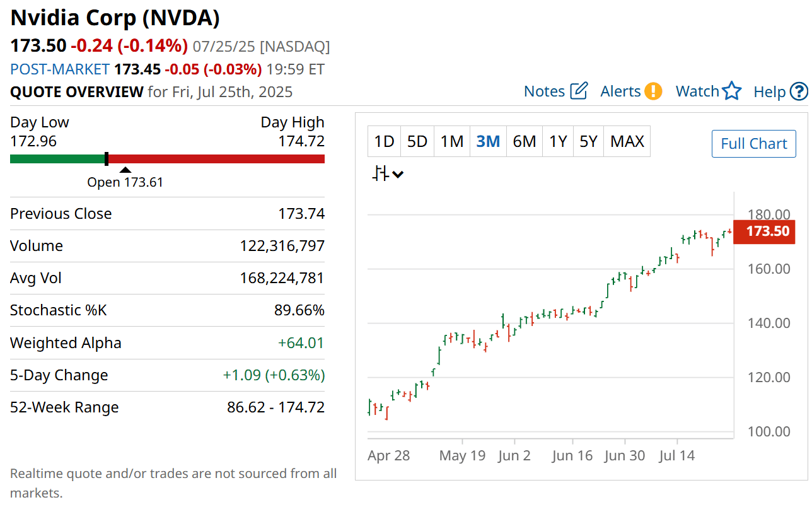Click the May 19 date axis label

pyautogui.click(x=462, y=455)
